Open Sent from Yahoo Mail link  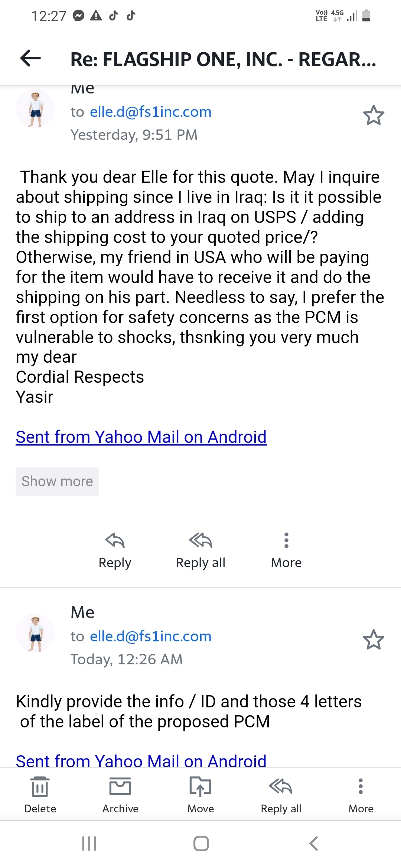pyautogui.click(x=141, y=437)
